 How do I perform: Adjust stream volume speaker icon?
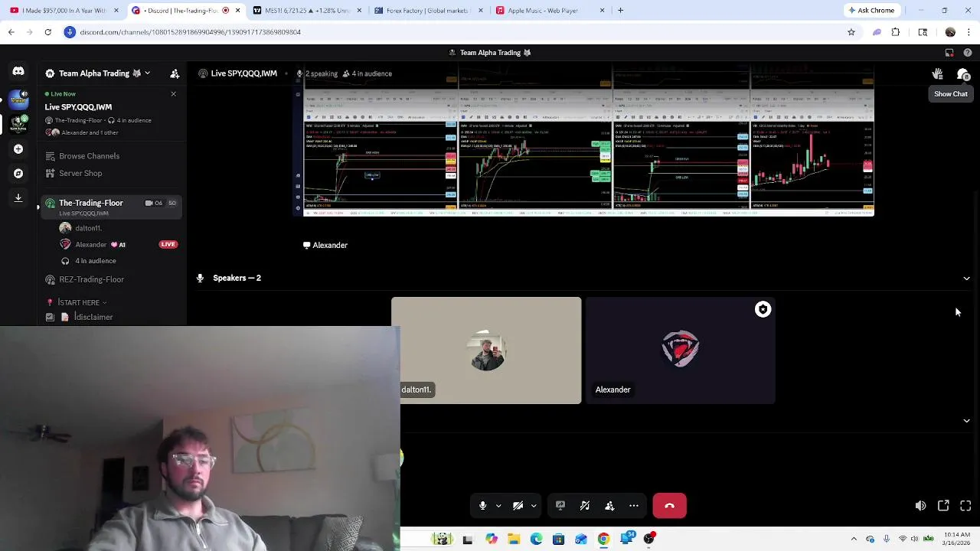pos(920,506)
